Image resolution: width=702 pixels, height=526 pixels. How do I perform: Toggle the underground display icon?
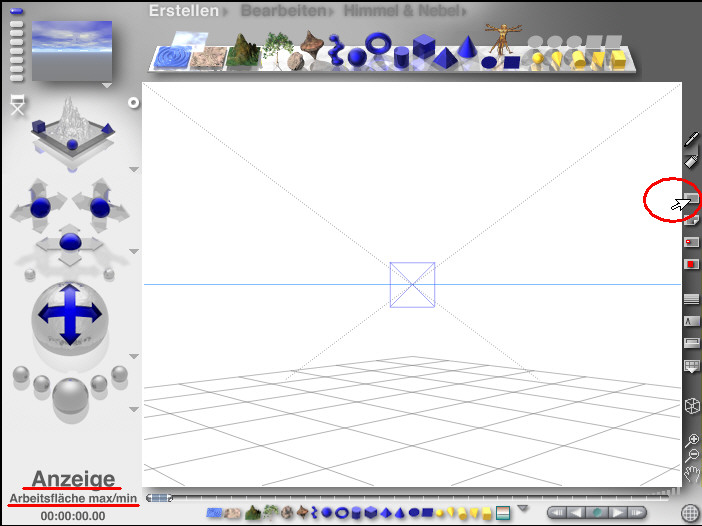coord(692,343)
